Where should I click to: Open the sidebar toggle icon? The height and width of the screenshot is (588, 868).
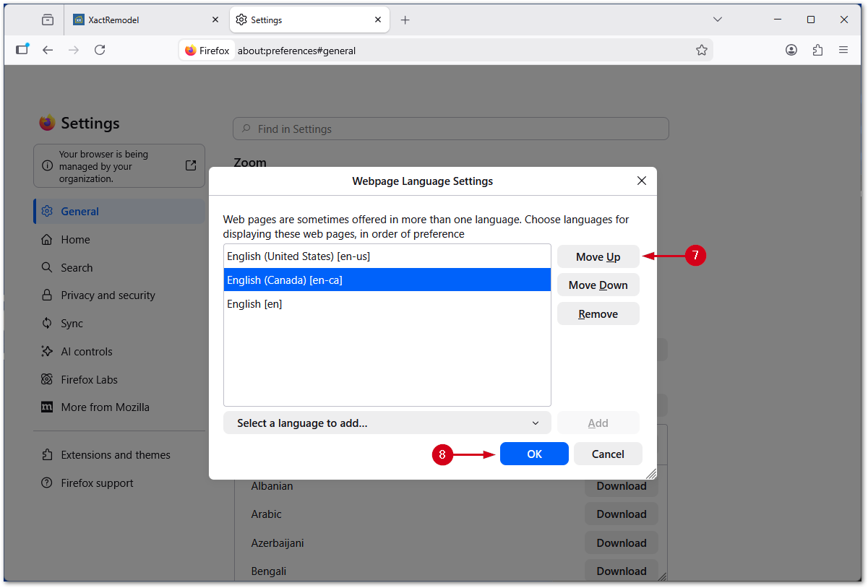pos(22,50)
